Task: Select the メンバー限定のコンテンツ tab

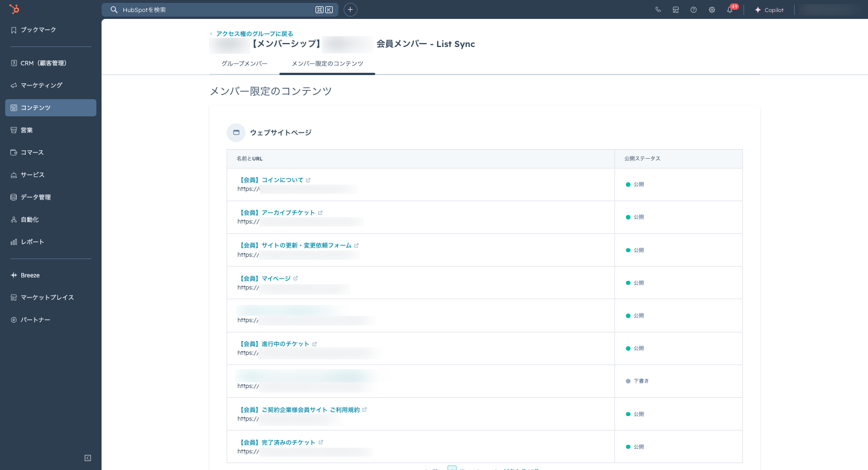Action: coord(327,64)
